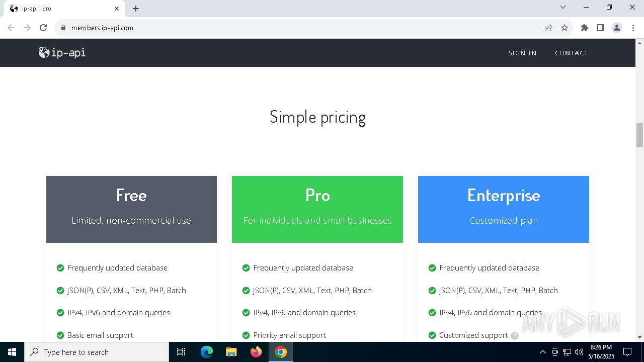Open the Chrome profile avatar
The height and width of the screenshot is (362, 644).
(617, 28)
